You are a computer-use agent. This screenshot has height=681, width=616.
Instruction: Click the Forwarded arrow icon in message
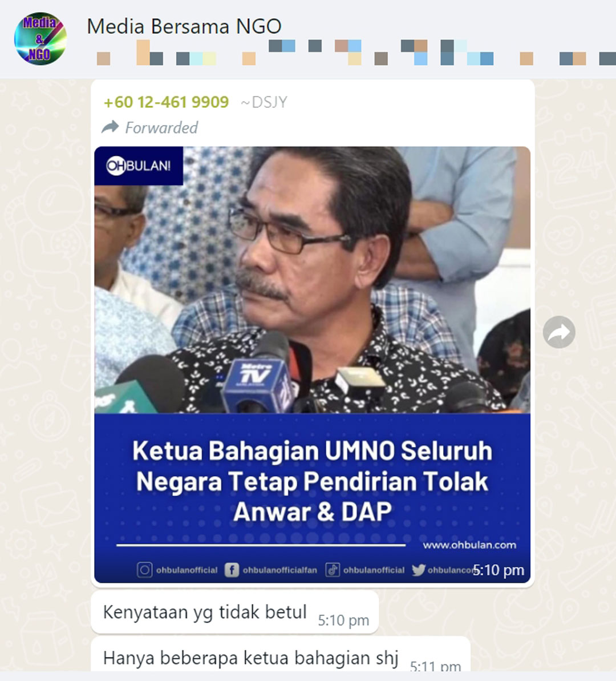pos(110,127)
